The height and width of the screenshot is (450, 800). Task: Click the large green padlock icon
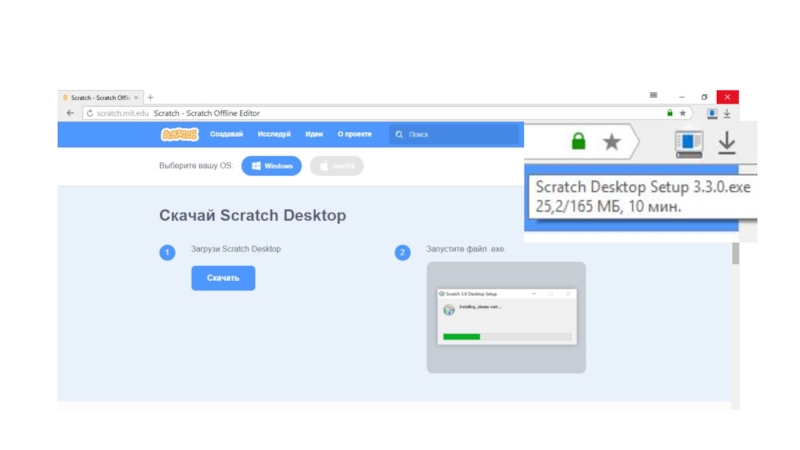tap(578, 142)
